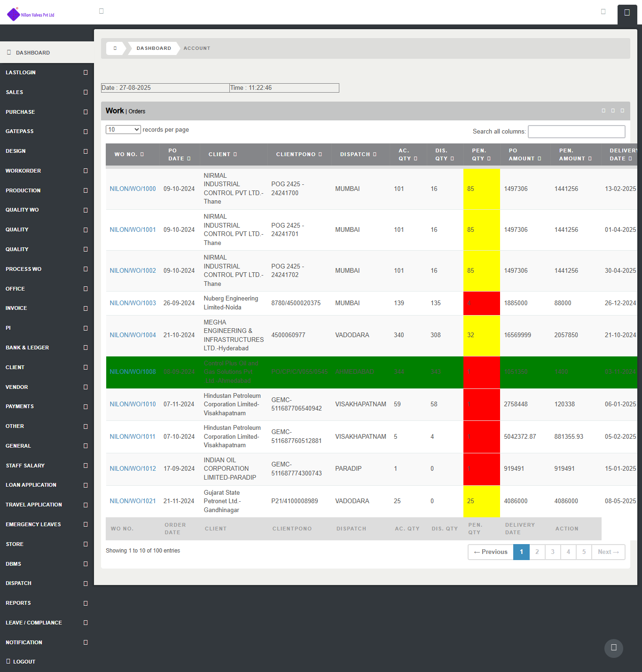The width and height of the screenshot is (642, 672).
Task: Click the home icon in breadcrumb
Action: 115,48
